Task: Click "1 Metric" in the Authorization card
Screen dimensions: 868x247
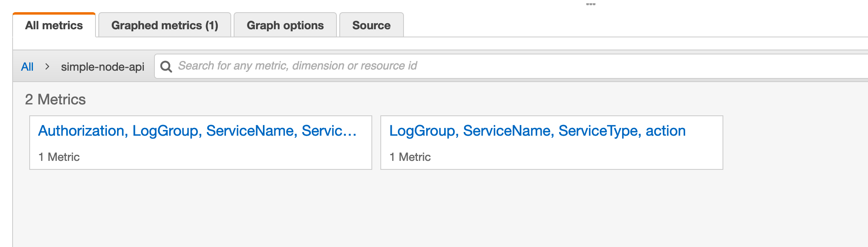Action: [x=59, y=157]
